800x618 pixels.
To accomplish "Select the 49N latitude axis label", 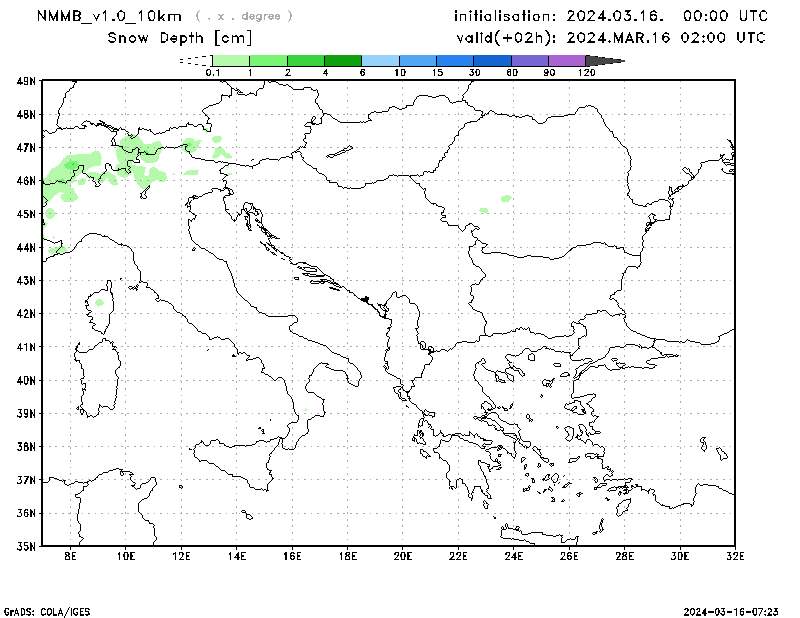I will click(x=26, y=81).
